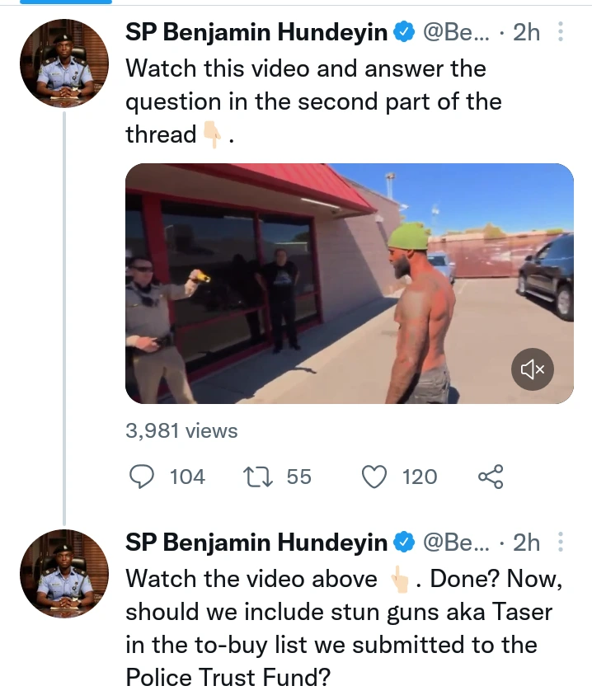
Task: Open the 2h timestamp of first tweet
Action: point(526,32)
